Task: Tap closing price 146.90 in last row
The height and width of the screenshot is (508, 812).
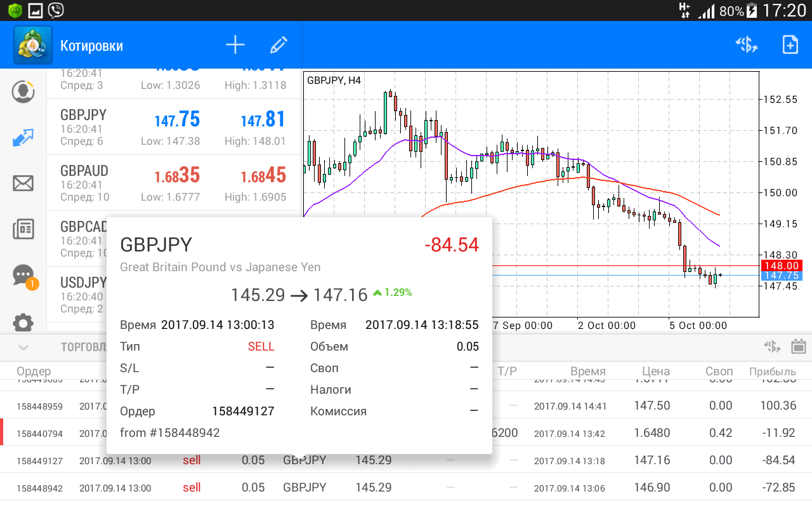Action: (652, 488)
